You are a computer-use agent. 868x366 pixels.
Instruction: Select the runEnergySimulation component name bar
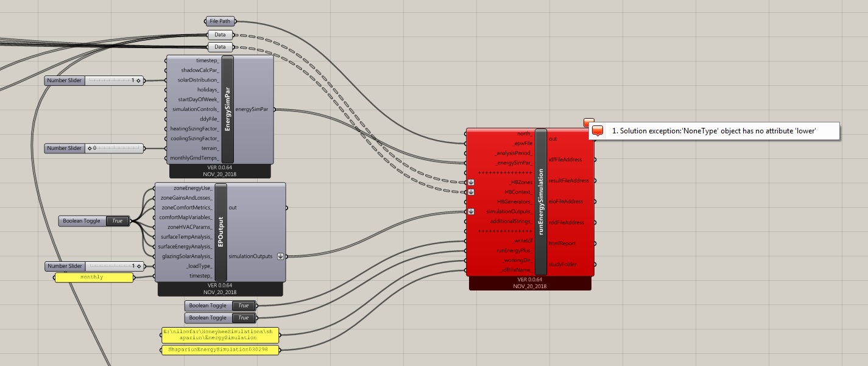[541, 202]
